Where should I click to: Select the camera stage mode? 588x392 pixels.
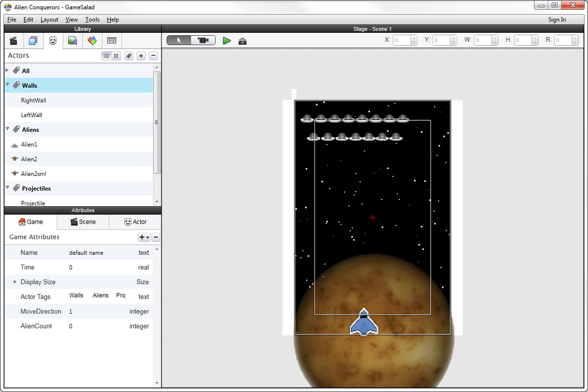tap(203, 40)
